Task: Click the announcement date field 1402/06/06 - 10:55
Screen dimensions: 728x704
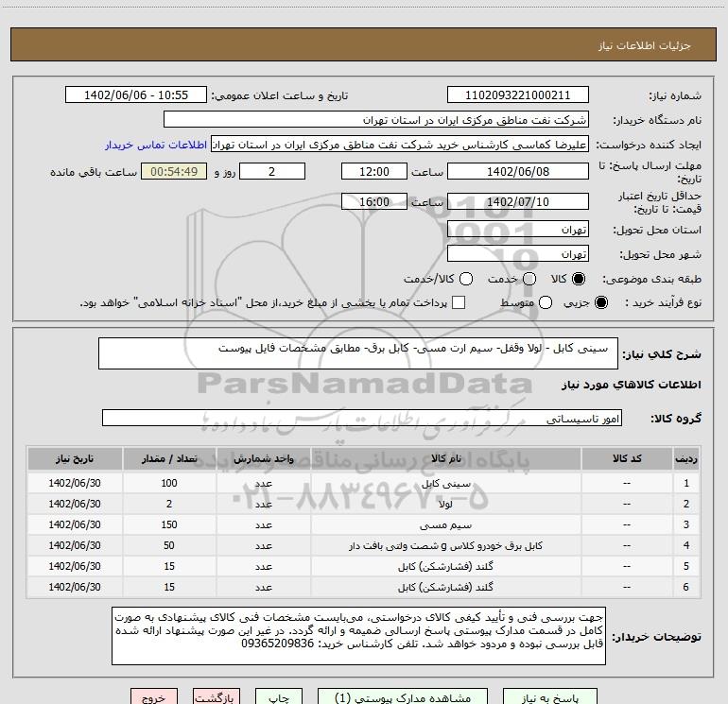Action: coord(136,95)
